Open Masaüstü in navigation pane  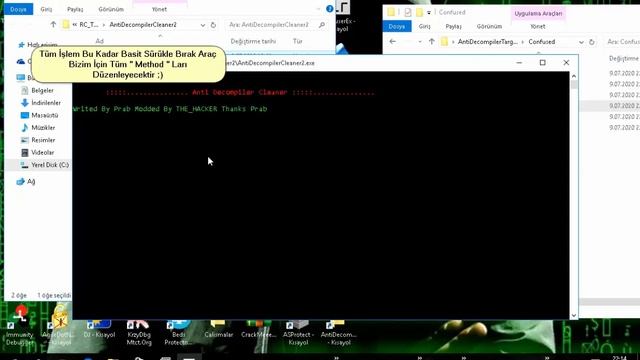coord(44,115)
